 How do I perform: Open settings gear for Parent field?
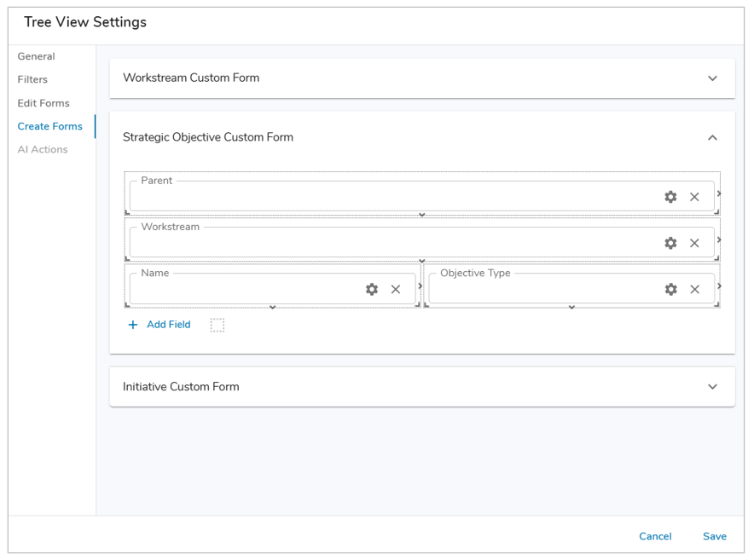(x=670, y=197)
